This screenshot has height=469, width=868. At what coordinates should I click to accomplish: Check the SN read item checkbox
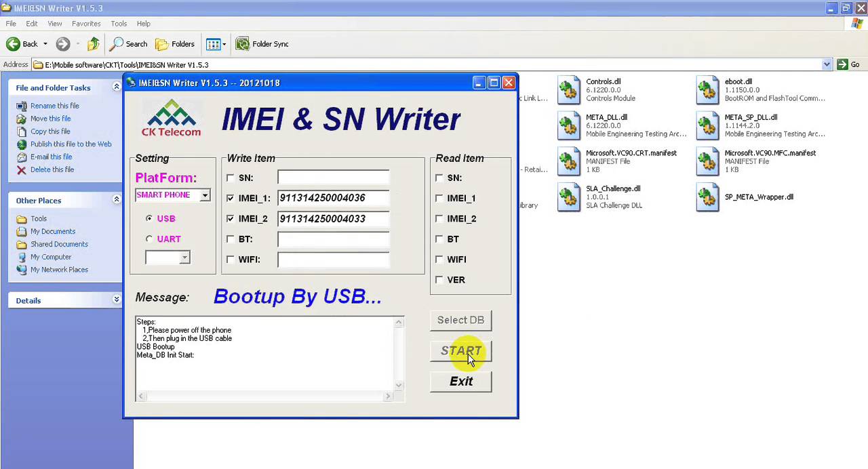[439, 178]
